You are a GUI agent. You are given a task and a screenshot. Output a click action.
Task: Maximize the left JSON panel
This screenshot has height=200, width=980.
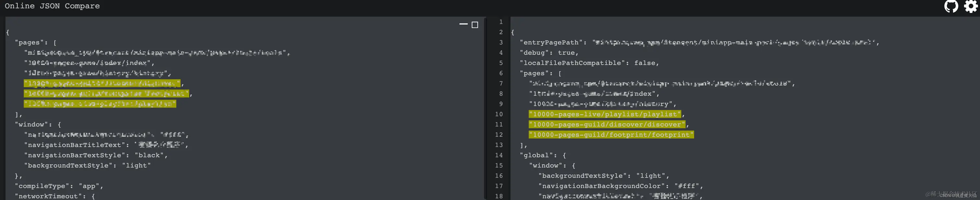(475, 25)
